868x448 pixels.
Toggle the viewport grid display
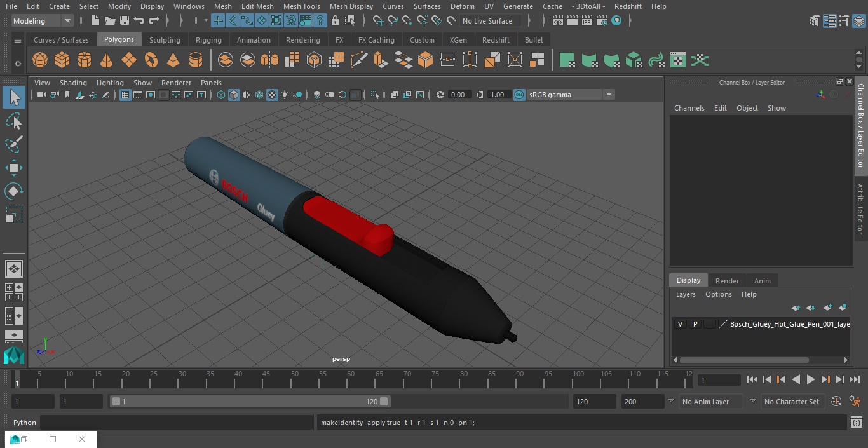pos(125,95)
